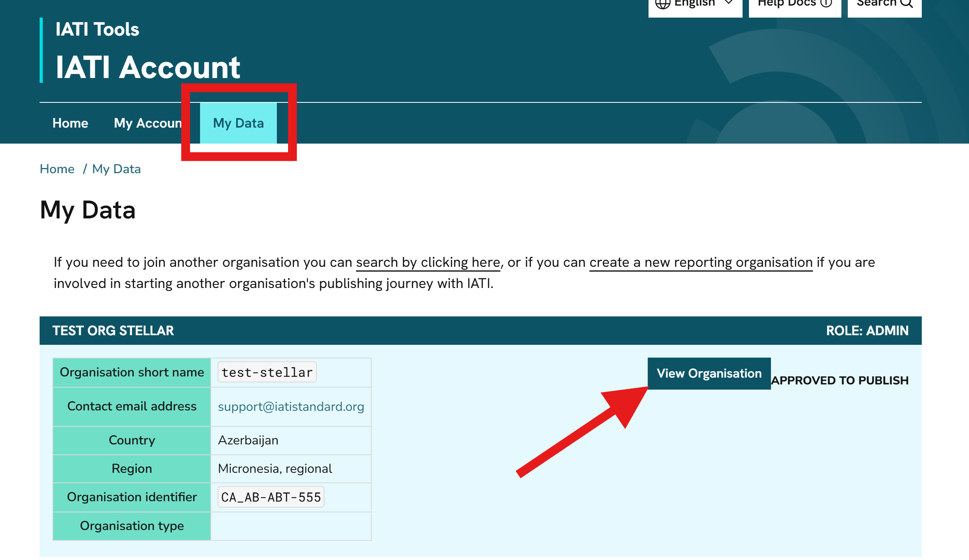Select the My Data navigation tab
Viewport: 969px width, 560px height.
[238, 123]
